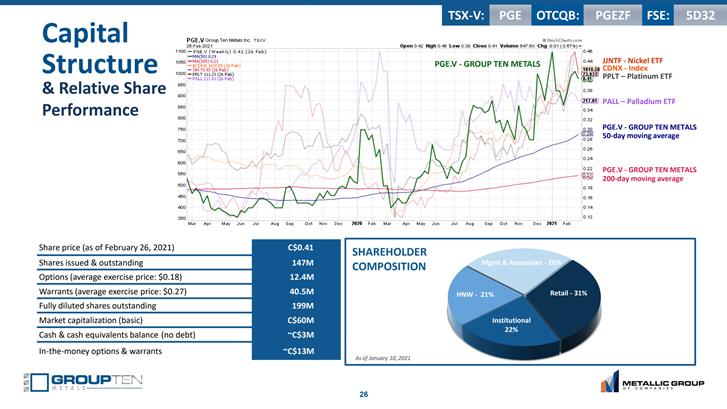Click 'In-the-money options & warrants' label
Image resolution: width=727 pixels, height=409 pixels.
[100, 351]
